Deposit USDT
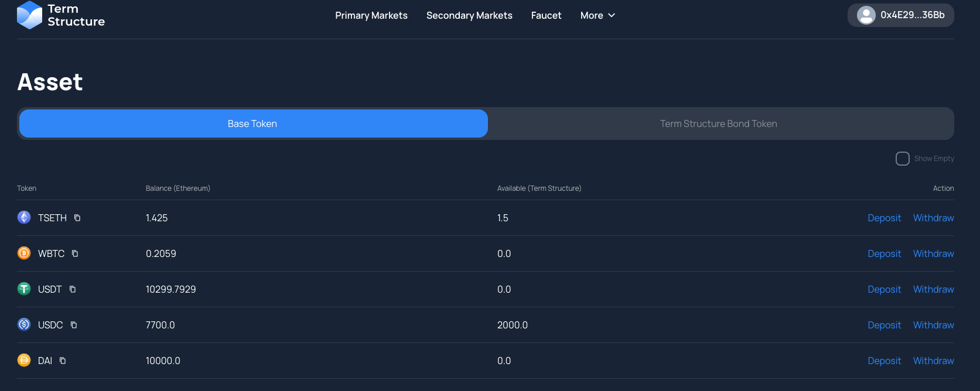The image size is (980, 391). [x=885, y=289]
